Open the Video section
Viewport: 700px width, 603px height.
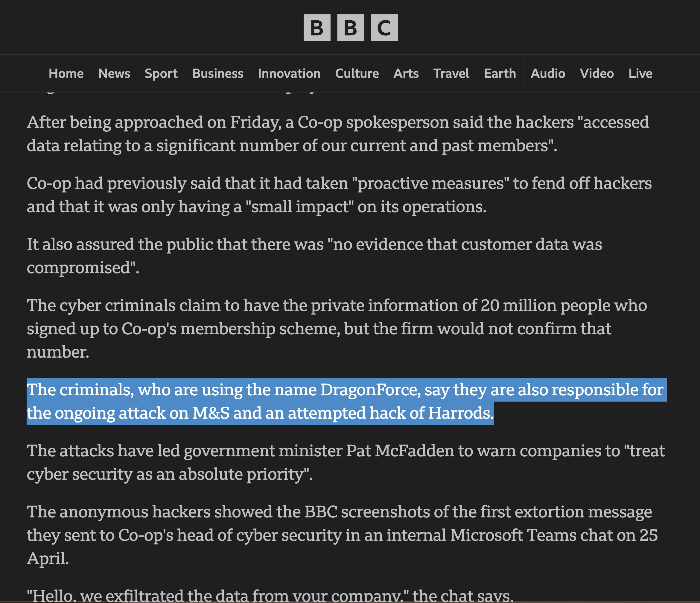[597, 73]
